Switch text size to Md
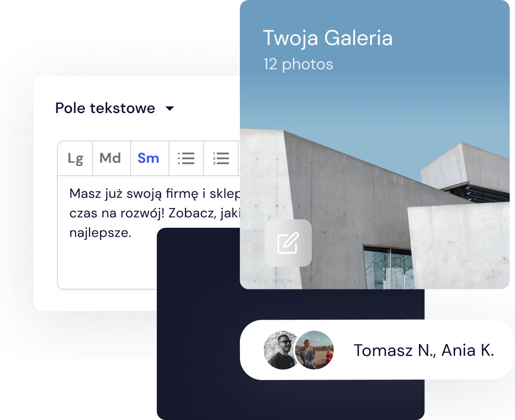The image size is (515, 420). [x=111, y=158]
